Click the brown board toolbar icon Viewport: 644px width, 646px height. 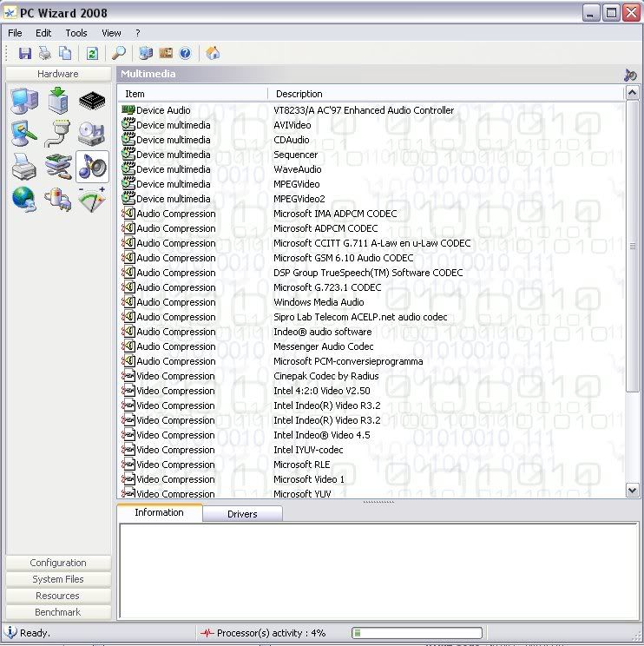(166, 53)
